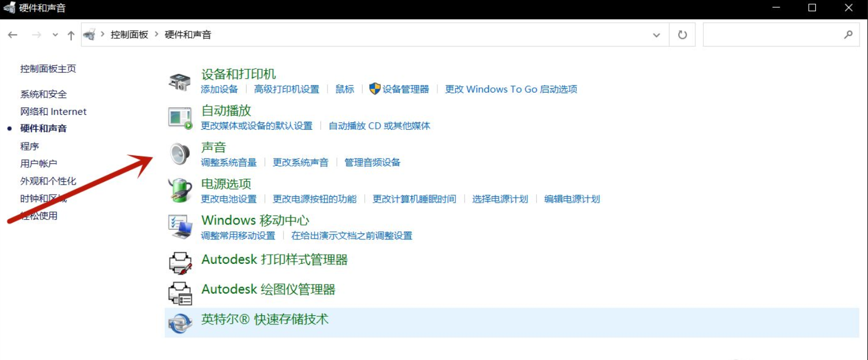This screenshot has height=360, width=868.
Task: Select 程序 in the sidebar
Action: coord(30,146)
